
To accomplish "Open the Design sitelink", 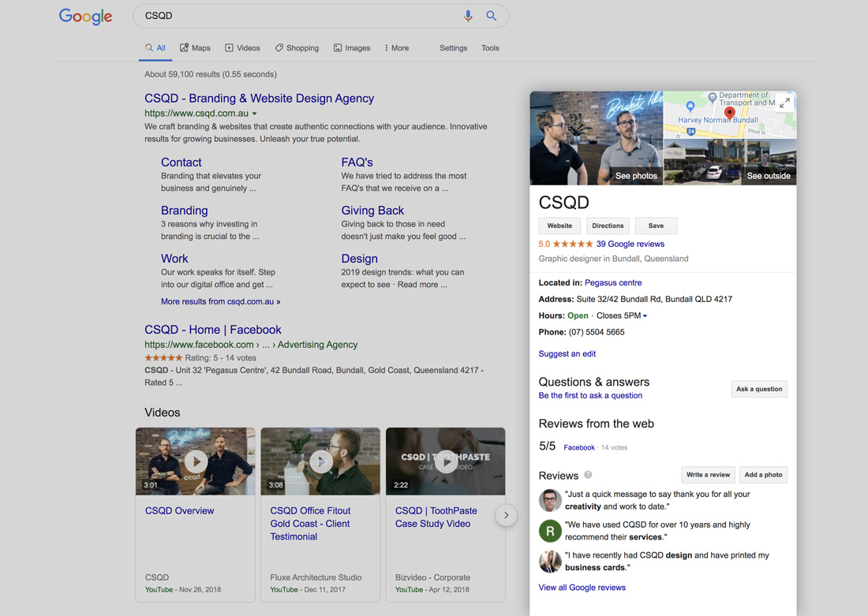I will coord(359,259).
